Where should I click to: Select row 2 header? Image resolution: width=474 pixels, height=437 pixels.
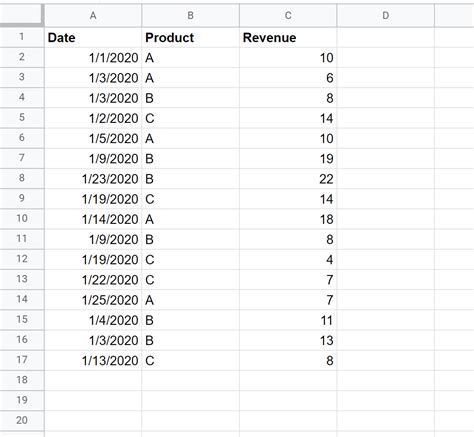(x=22, y=57)
